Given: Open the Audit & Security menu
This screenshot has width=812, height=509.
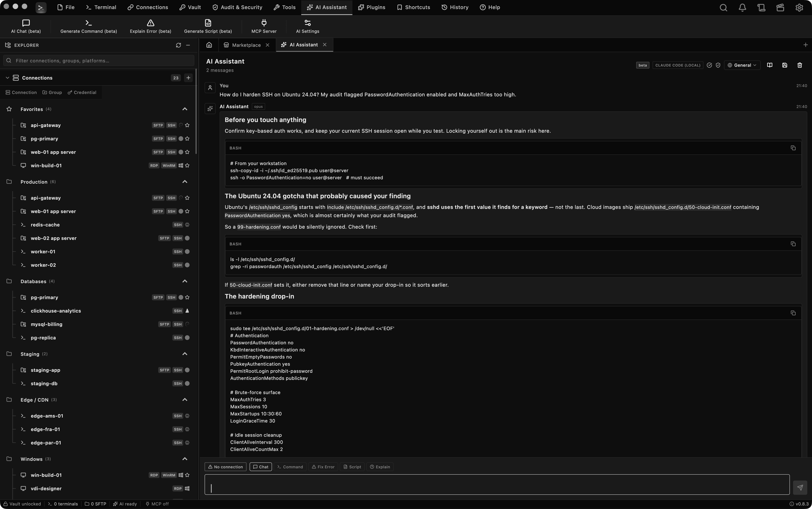Looking at the screenshot, I should coord(237,8).
